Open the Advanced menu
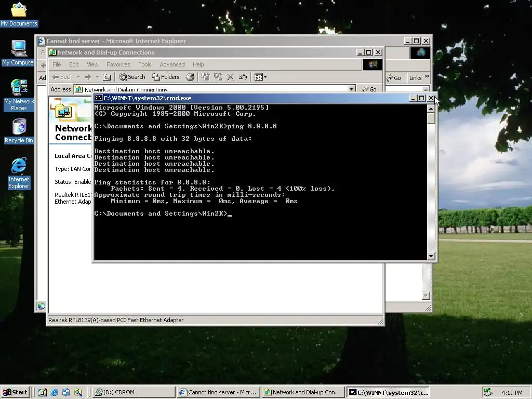 (172, 64)
